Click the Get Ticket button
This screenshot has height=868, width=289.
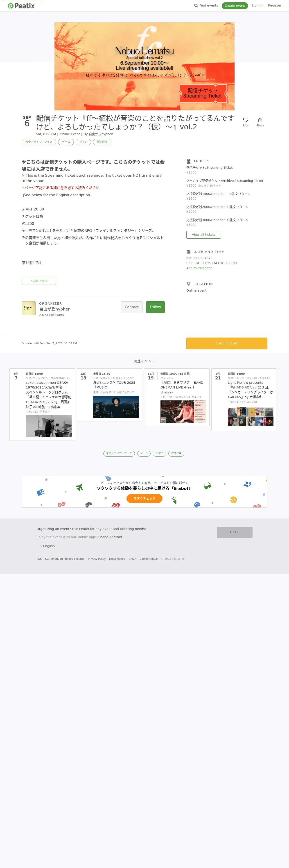[227, 343]
